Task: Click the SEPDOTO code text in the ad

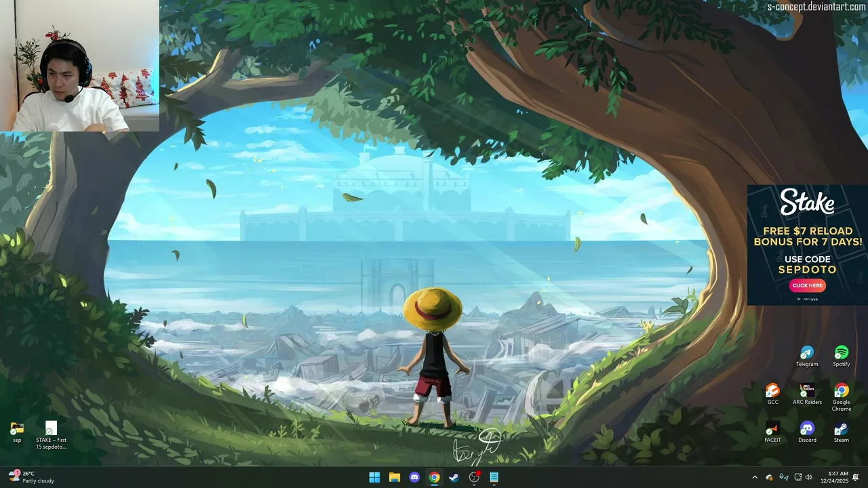Action: [x=807, y=270]
